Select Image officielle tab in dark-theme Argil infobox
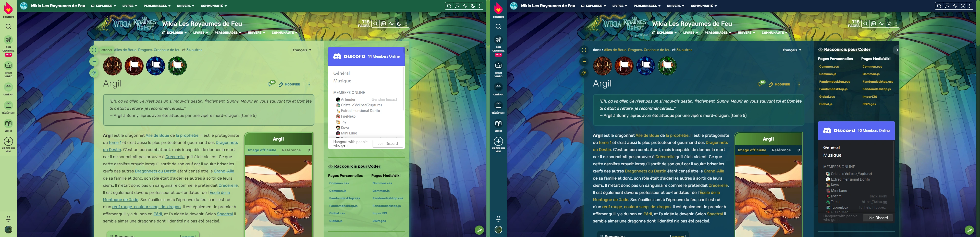The height and width of the screenshot is (237, 980). click(x=752, y=150)
